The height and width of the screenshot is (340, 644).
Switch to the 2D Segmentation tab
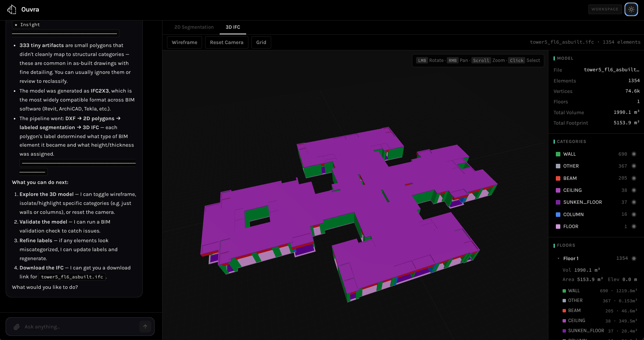tap(193, 27)
